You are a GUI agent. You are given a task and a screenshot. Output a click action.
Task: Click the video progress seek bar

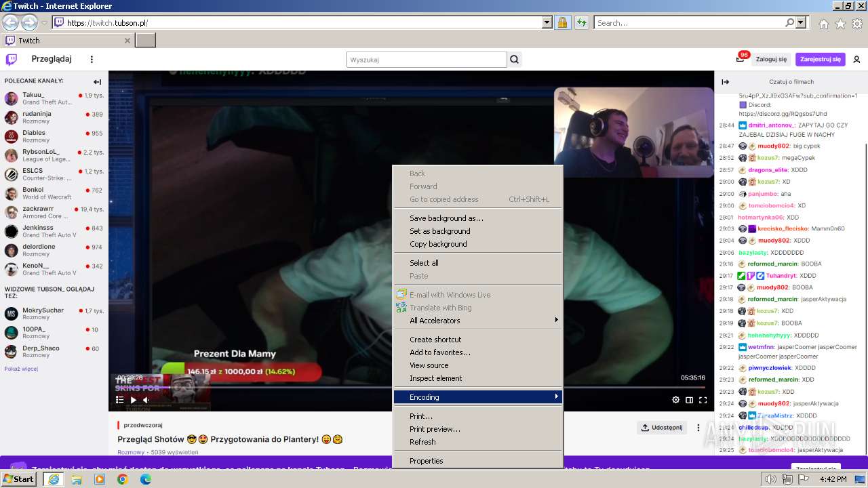[411, 388]
